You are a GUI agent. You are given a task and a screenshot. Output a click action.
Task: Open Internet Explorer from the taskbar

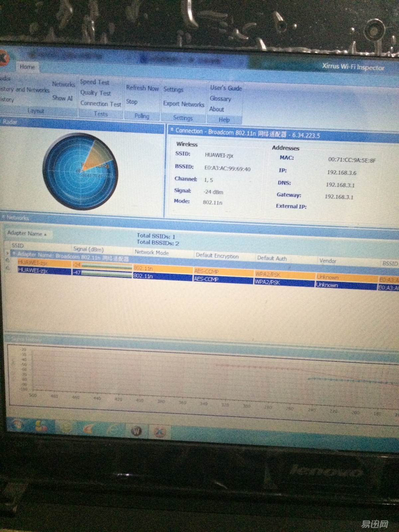[112, 430]
